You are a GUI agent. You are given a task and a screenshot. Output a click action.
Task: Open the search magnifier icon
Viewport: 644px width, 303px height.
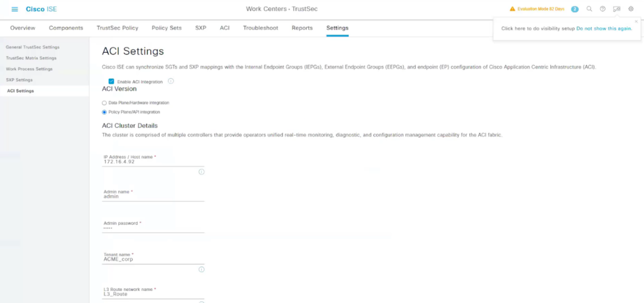click(589, 9)
